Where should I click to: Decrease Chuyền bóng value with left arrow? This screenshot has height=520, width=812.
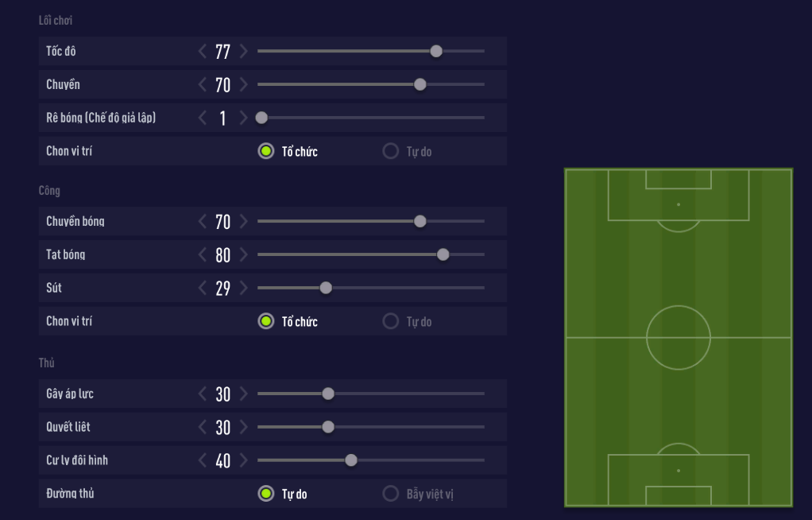pyautogui.click(x=203, y=222)
